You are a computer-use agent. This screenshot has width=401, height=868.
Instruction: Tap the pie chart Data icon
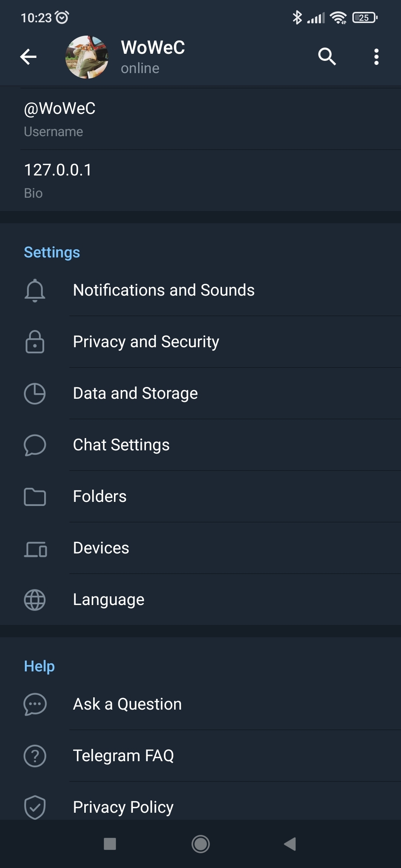(35, 393)
